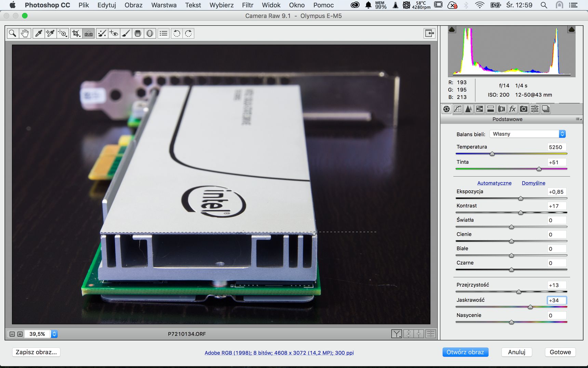
Task: Select the Spot Removal tool
Action: coord(102,33)
